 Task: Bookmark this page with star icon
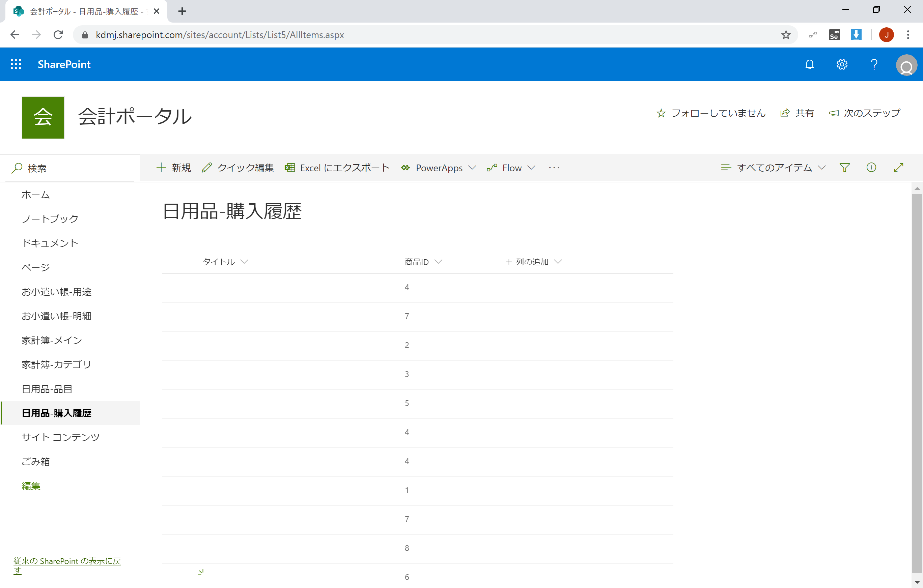click(x=786, y=35)
